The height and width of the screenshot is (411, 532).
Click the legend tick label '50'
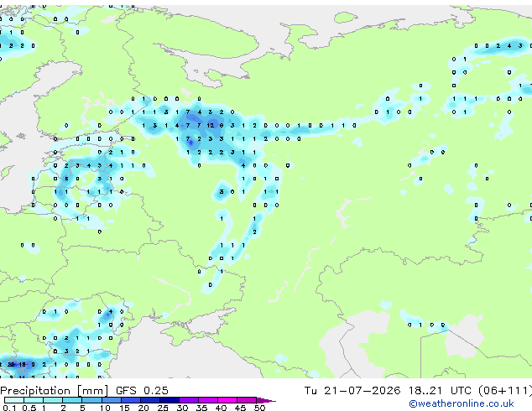259,408
